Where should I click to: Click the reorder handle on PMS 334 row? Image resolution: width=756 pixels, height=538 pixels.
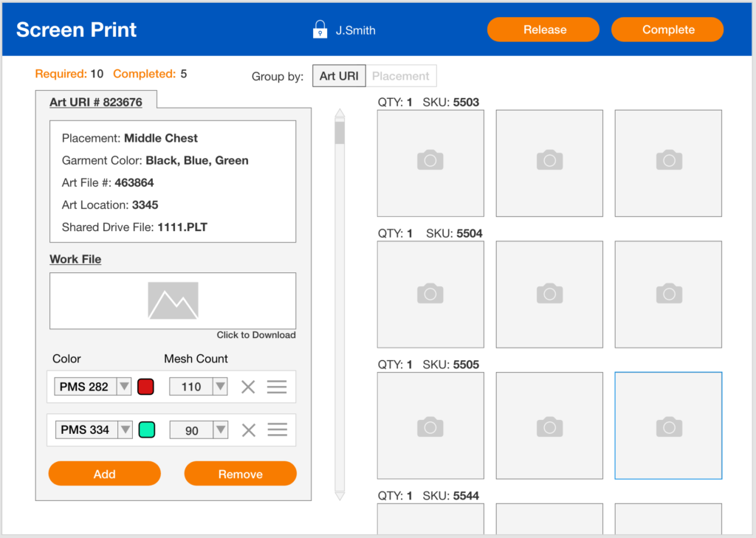click(277, 430)
